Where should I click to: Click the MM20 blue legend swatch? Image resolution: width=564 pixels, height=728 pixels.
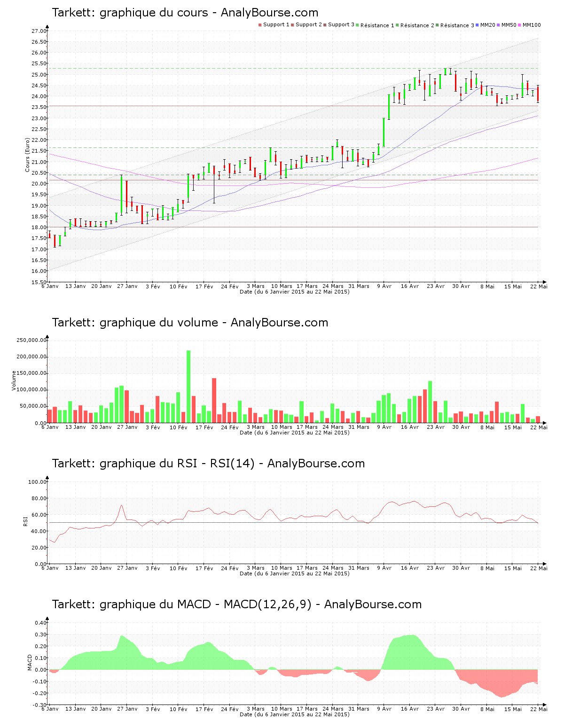pos(478,25)
